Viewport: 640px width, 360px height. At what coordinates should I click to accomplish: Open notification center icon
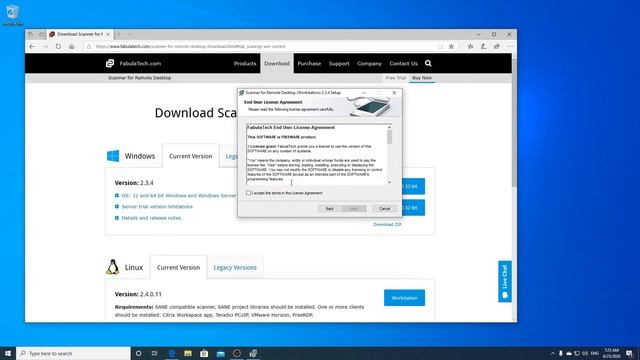(629, 353)
